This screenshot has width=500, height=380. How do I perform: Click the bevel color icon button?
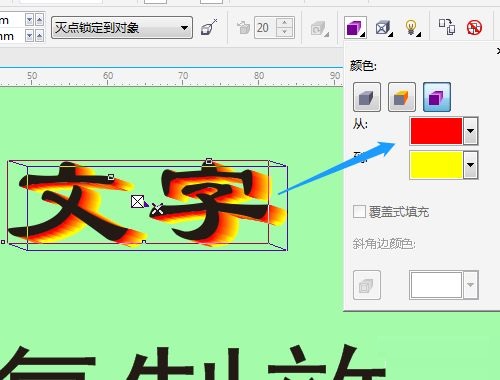[x=367, y=285]
